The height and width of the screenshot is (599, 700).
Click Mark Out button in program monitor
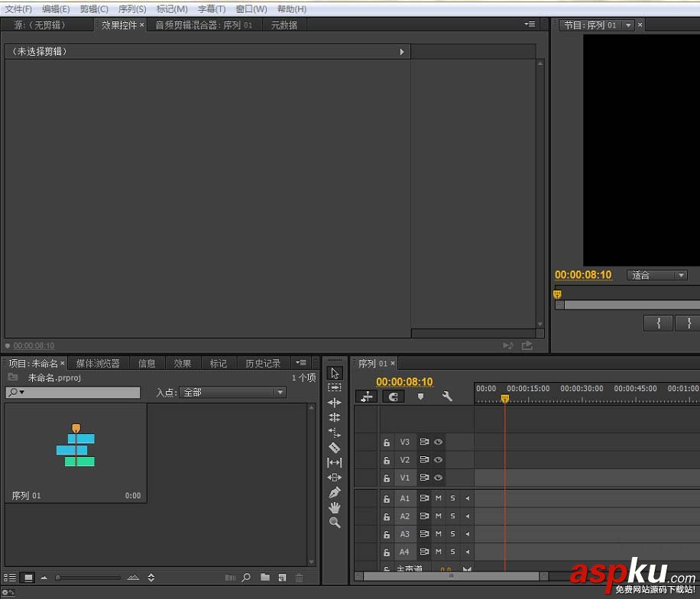(689, 322)
